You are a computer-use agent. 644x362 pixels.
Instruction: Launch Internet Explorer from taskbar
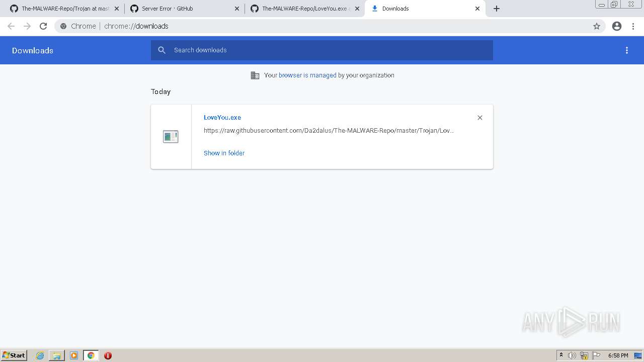pos(40,355)
